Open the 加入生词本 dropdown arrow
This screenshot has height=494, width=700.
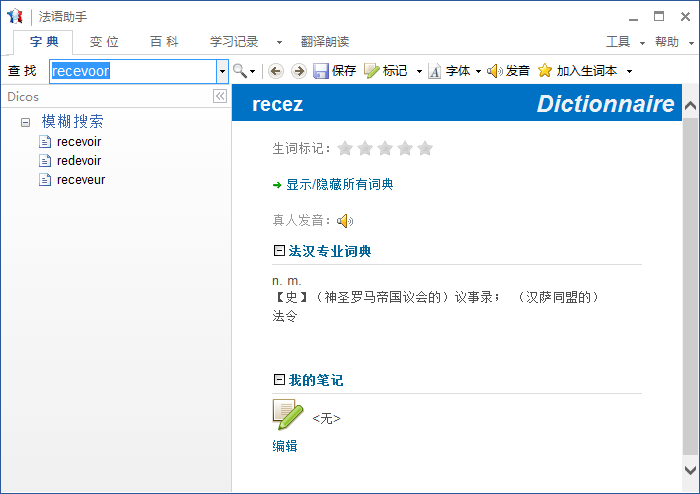[x=629, y=71]
